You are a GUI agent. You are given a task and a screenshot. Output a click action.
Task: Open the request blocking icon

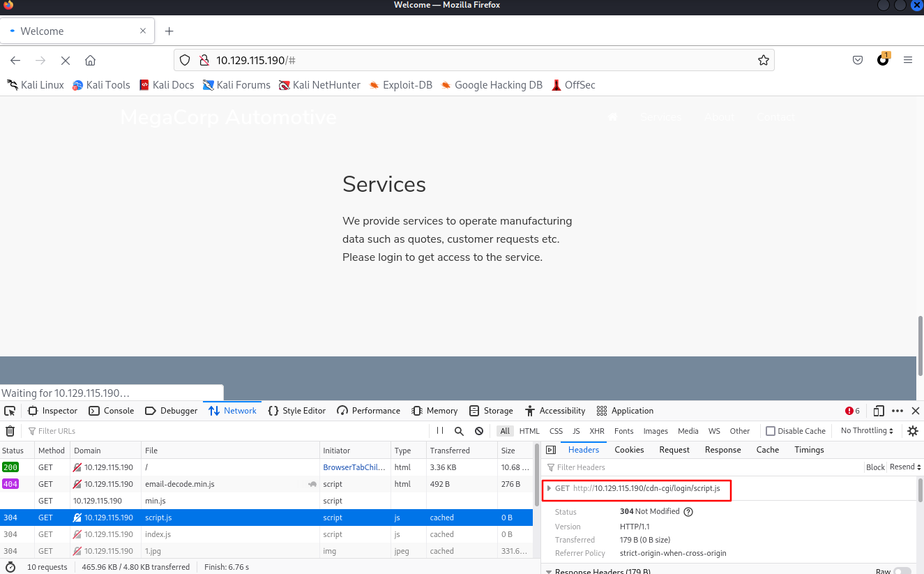coord(479,431)
